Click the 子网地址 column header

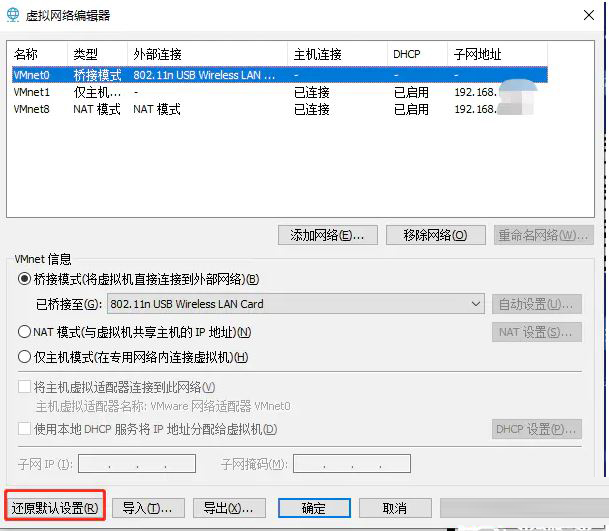pyautogui.click(x=498, y=54)
